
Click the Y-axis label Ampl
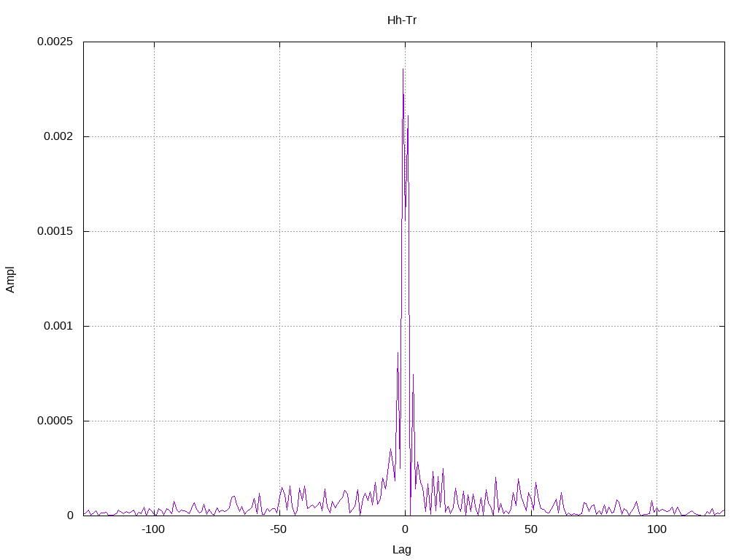pyautogui.click(x=10, y=279)
